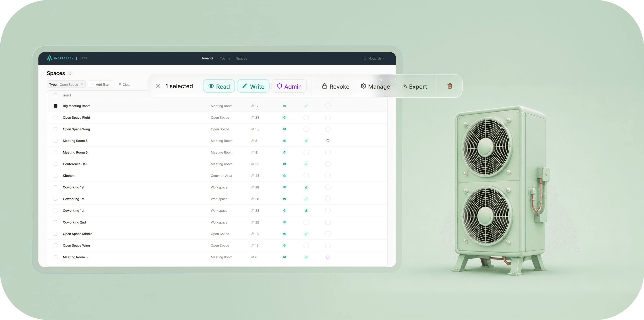
Task: Open the Hogarth location dropdown
Action: pyautogui.click(x=374, y=58)
